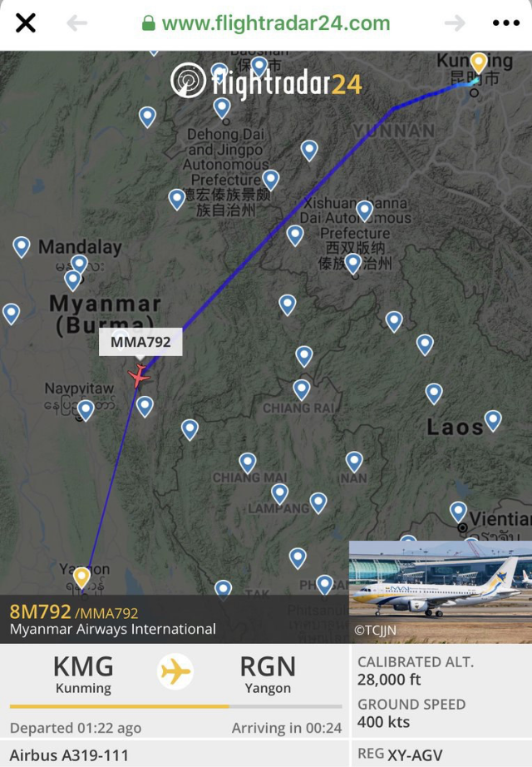Open the Myanmar Airways aircraft photo

point(441,591)
